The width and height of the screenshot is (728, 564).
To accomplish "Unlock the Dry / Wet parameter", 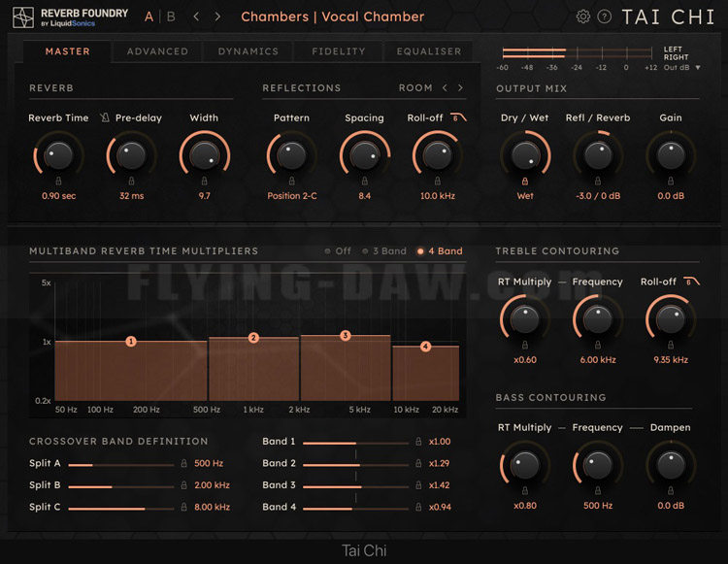I will [x=525, y=181].
